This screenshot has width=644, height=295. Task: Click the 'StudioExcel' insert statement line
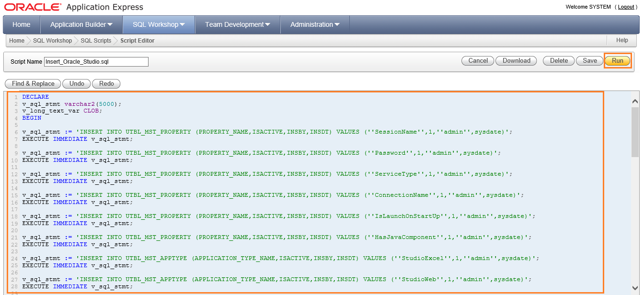pos(281,258)
